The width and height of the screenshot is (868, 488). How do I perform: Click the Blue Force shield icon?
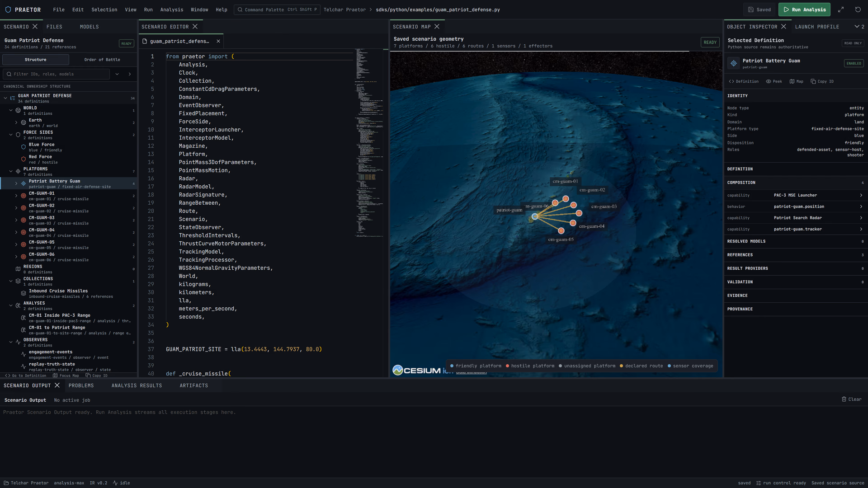pos(24,147)
